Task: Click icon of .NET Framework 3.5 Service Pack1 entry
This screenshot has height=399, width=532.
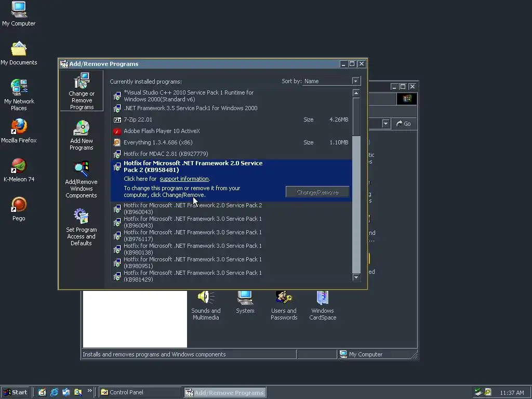Action: tap(117, 109)
